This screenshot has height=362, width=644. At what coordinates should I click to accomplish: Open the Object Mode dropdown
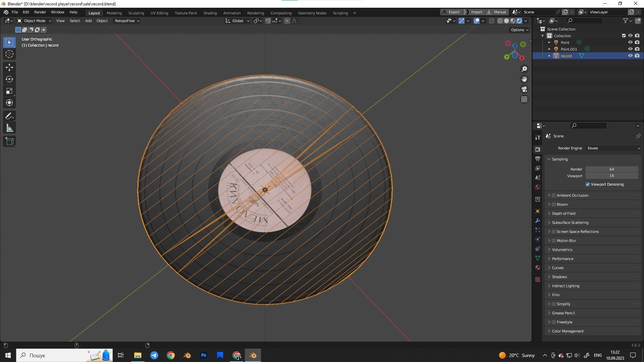[x=34, y=21]
